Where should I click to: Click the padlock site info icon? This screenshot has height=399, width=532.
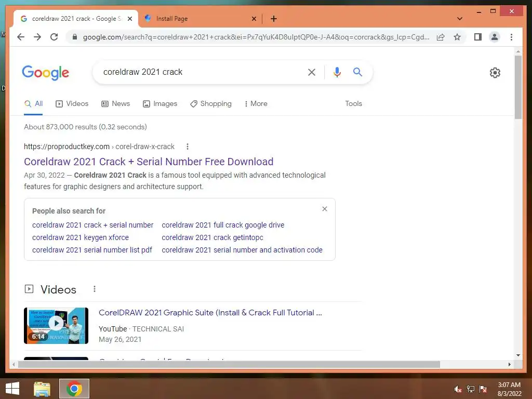[75, 37]
